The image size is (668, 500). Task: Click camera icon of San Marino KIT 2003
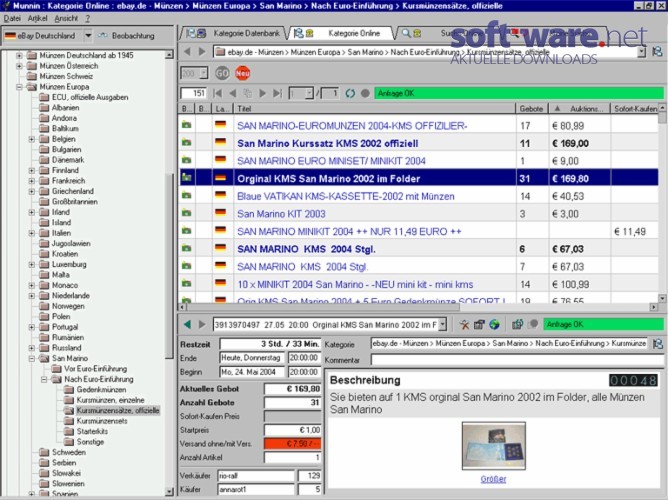click(x=187, y=213)
